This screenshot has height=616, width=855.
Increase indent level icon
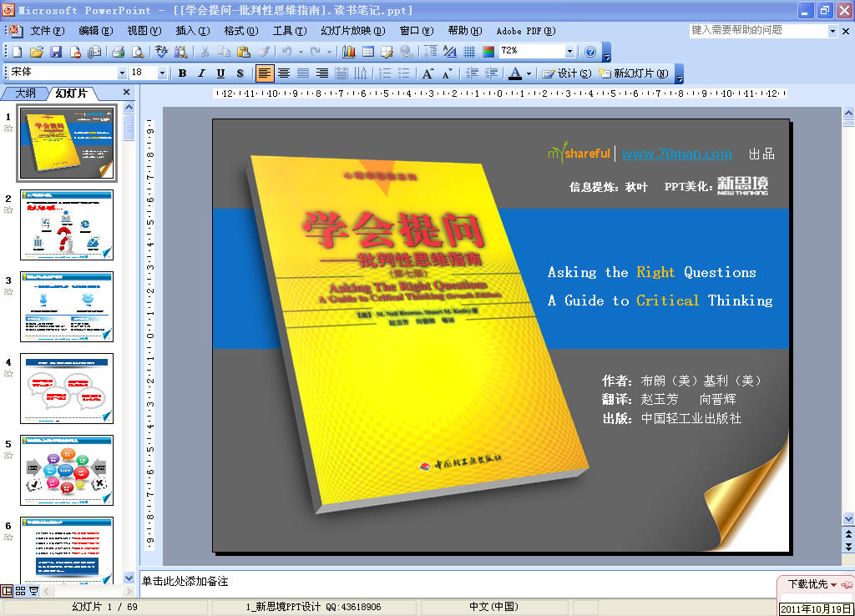pos(491,73)
